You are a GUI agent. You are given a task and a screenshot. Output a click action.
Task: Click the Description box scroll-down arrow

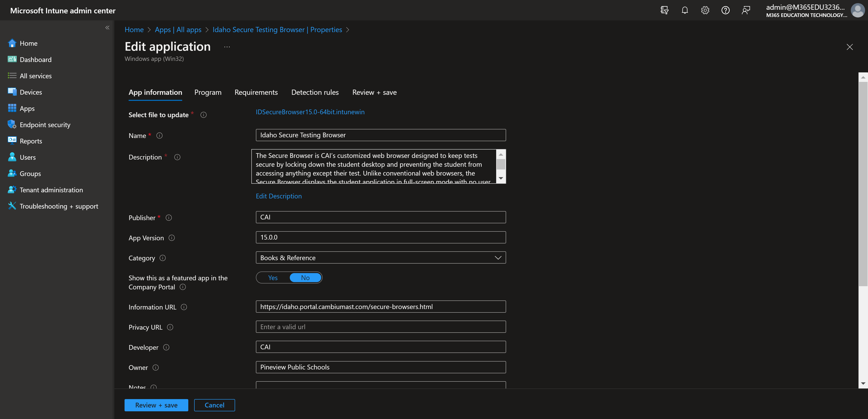tap(501, 179)
